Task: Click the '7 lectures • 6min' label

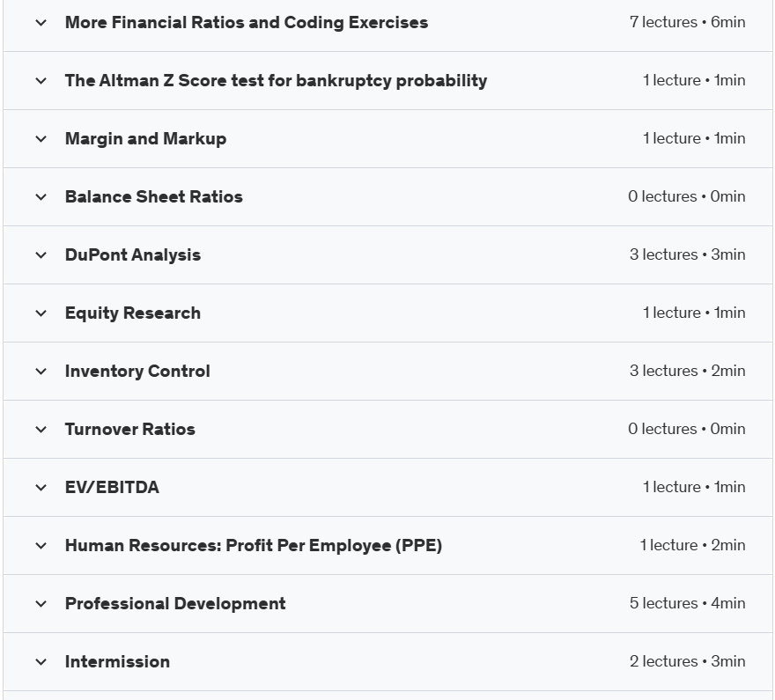Action: coord(688,22)
